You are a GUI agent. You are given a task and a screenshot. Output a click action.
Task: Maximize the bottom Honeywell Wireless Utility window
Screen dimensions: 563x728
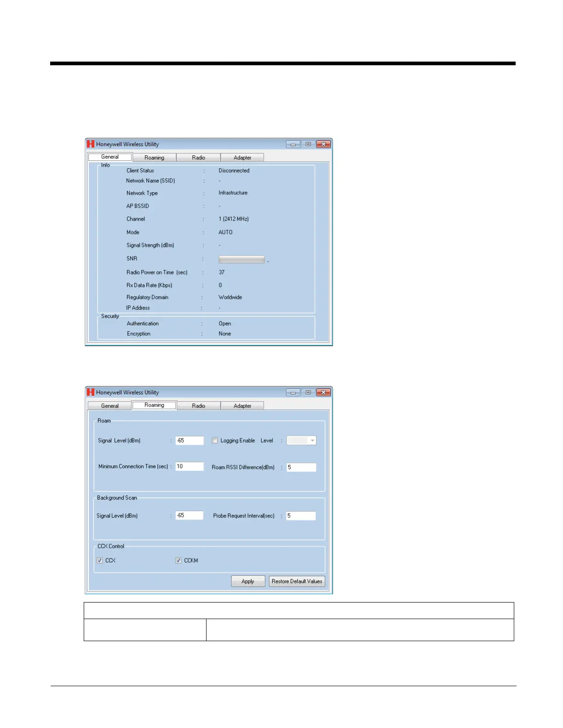click(308, 392)
